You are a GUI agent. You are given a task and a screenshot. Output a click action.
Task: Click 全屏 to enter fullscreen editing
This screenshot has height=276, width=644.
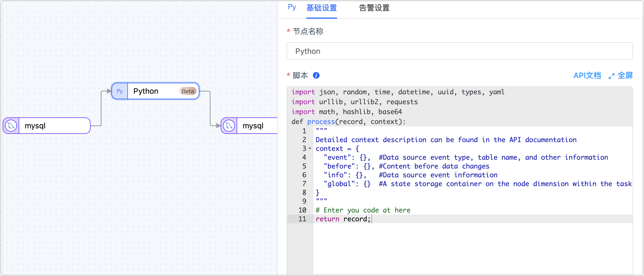click(626, 76)
